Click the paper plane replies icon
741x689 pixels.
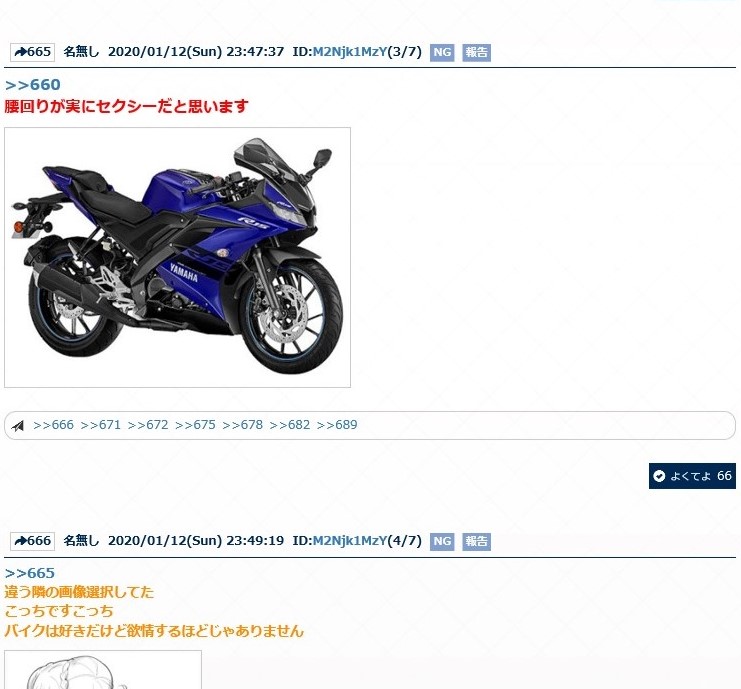coord(17,426)
